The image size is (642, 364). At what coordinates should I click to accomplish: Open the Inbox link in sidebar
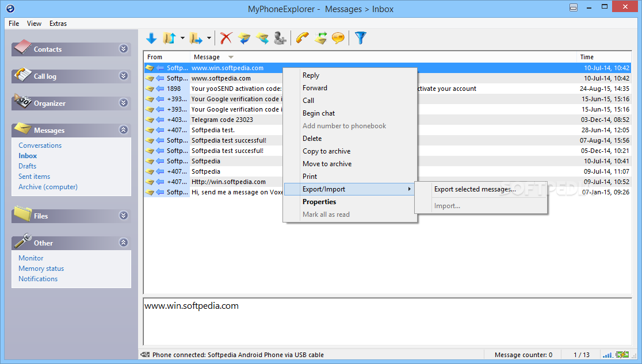[x=28, y=156]
